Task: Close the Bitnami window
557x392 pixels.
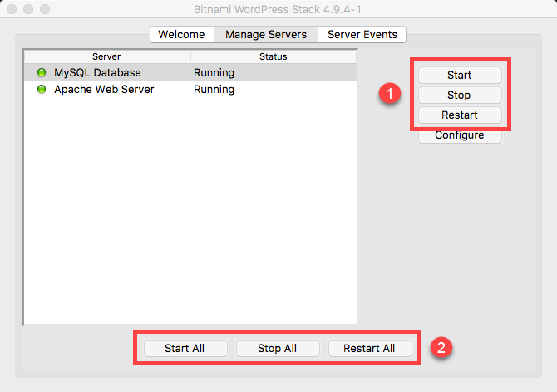Action: pyautogui.click(x=12, y=9)
